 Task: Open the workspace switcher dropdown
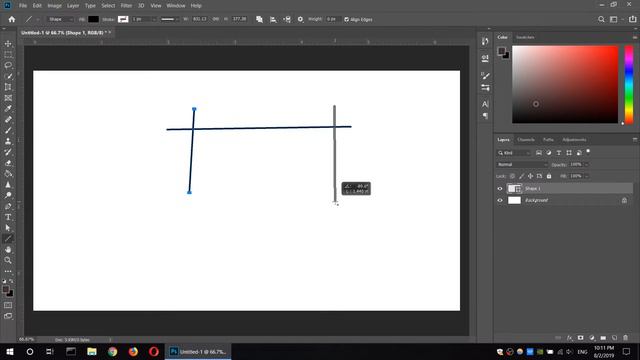(x=616, y=19)
